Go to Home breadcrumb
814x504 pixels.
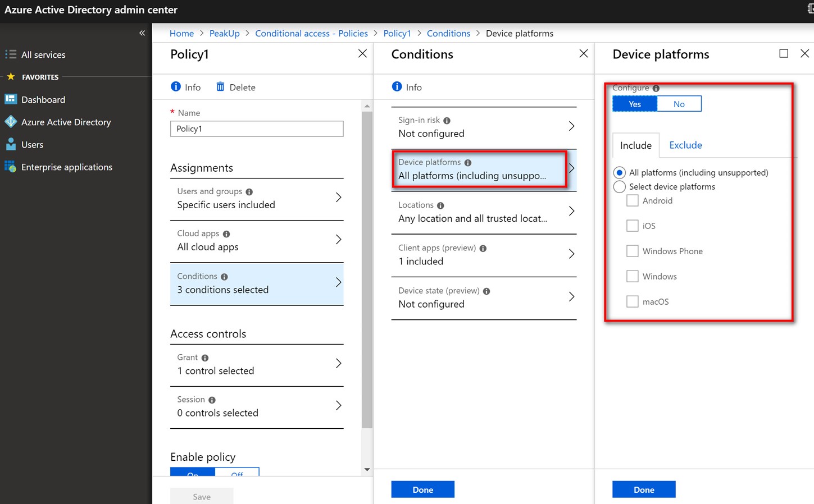181,33
